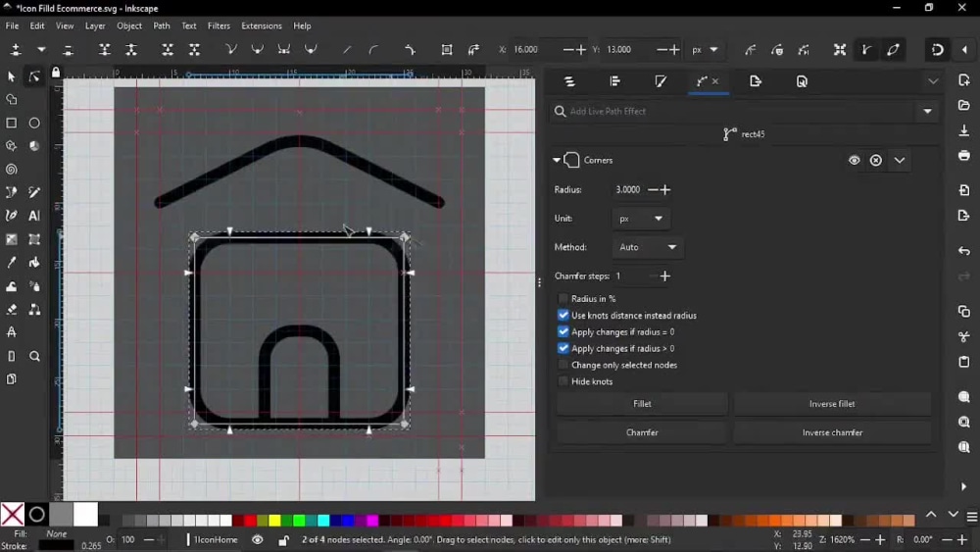Image resolution: width=980 pixels, height=552 pixels.
Task: Open the Extensions menu
Action: click(262, 25)
